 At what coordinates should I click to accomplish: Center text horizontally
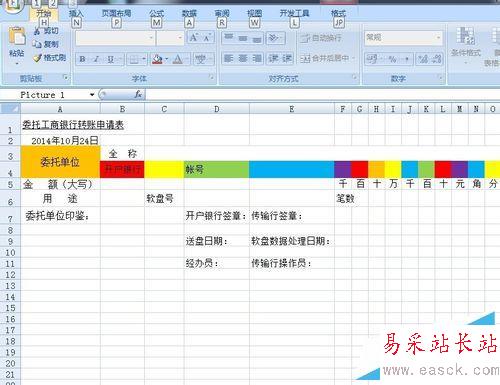coord(243,59)
